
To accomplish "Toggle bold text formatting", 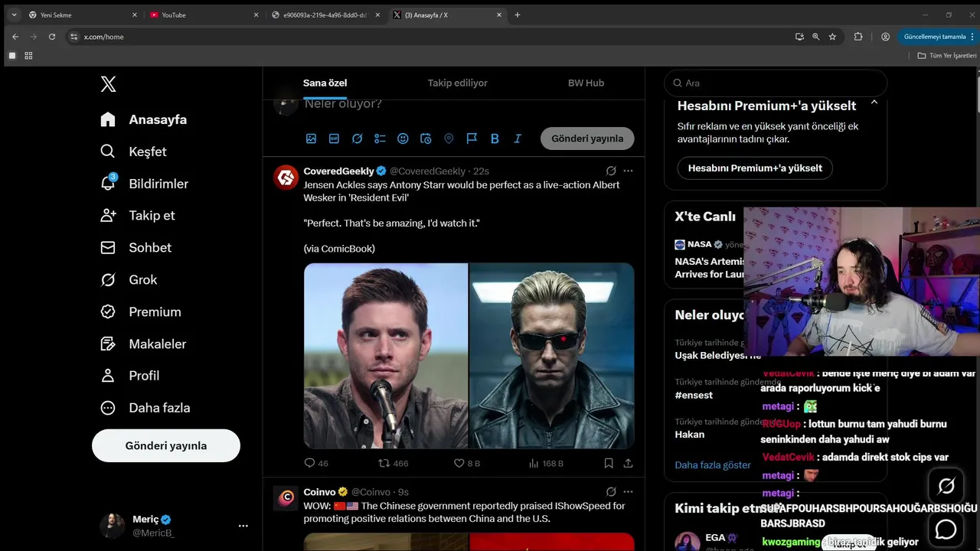I will (495, 139).
